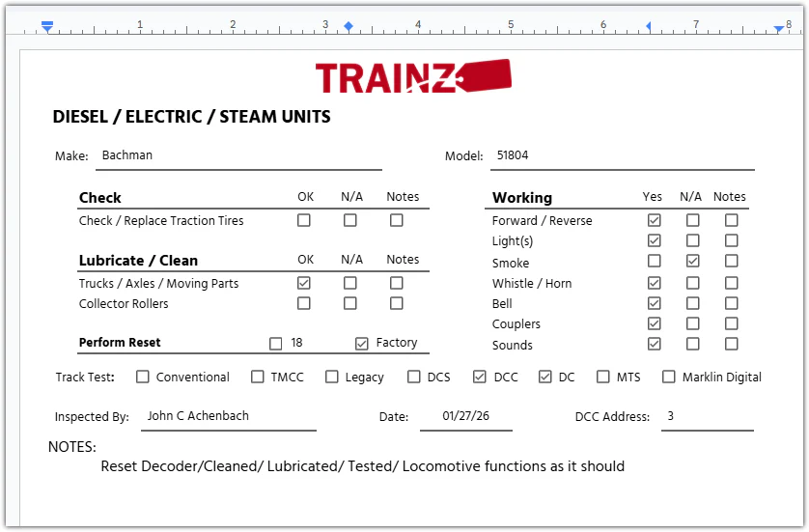Toggle the Yes checkbox for Whistle / Horn
809x532 pixels.
[x=655, y=283]
